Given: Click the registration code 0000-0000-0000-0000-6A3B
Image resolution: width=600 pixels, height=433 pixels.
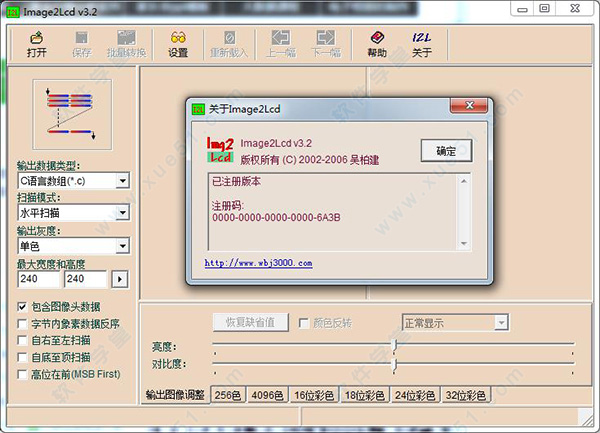Looking at the screenshot, I should (x=276, y=218).
